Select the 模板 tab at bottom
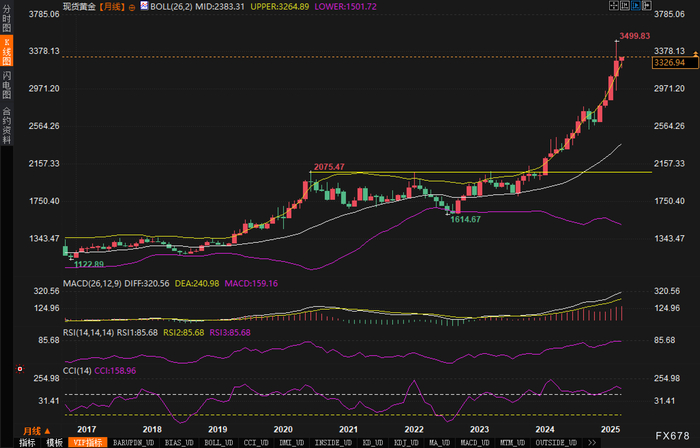This screenshot has width=700, height=448. 54,442
